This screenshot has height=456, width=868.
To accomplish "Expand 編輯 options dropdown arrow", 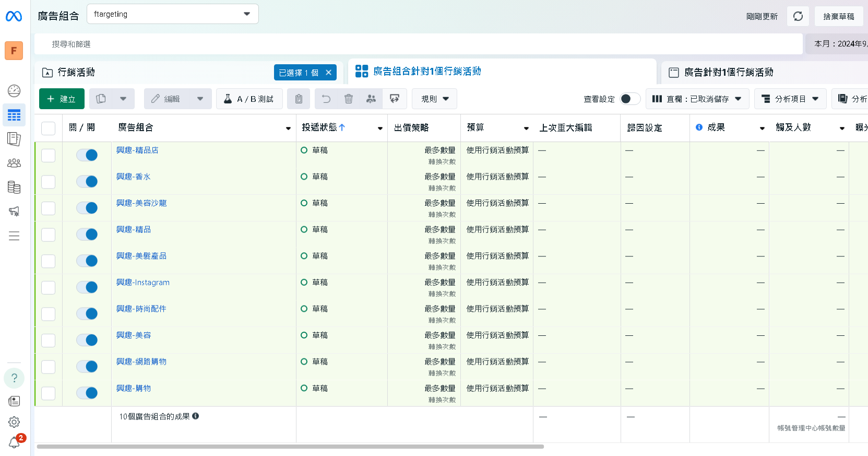I will click(200, 99).
